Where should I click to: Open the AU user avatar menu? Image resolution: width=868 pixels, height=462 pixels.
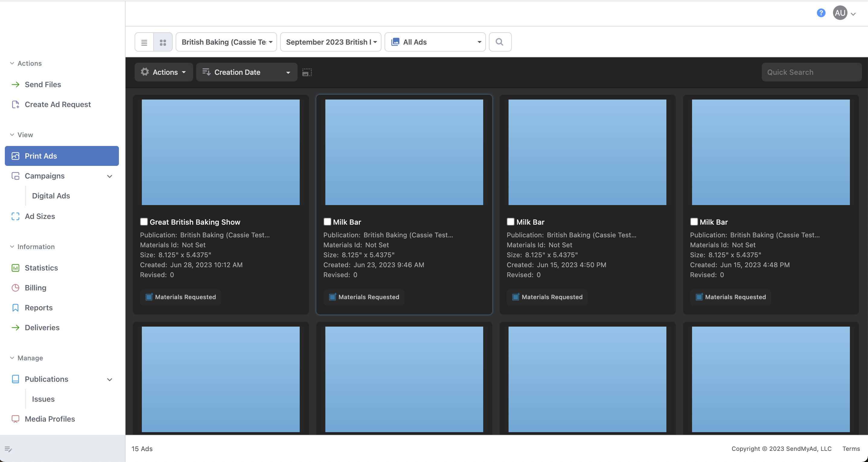click(840, 13)
